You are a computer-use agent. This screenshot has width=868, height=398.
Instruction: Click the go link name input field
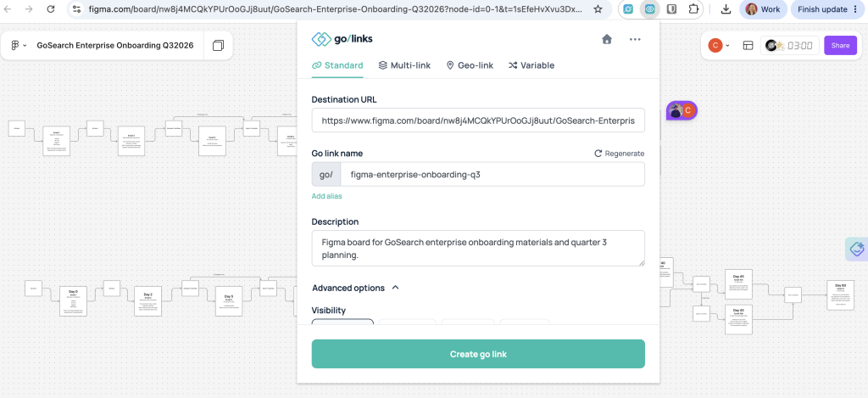492,175
